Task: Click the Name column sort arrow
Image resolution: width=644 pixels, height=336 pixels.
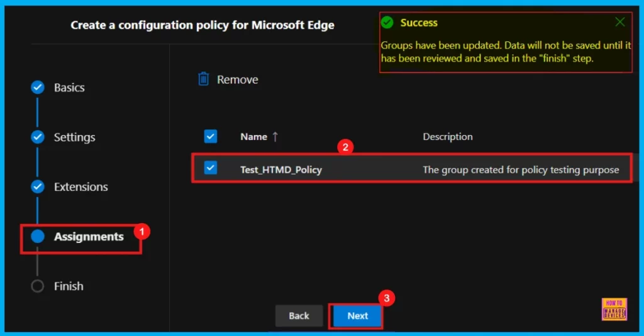Action: click(275, 137)
